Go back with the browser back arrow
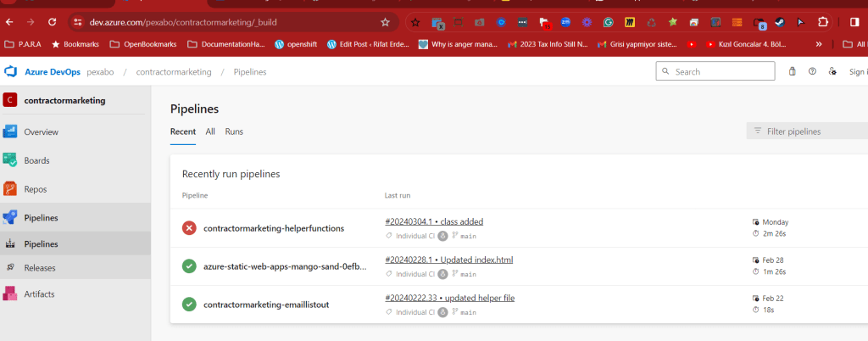This screenshot has width=868, height=341. 9,22
